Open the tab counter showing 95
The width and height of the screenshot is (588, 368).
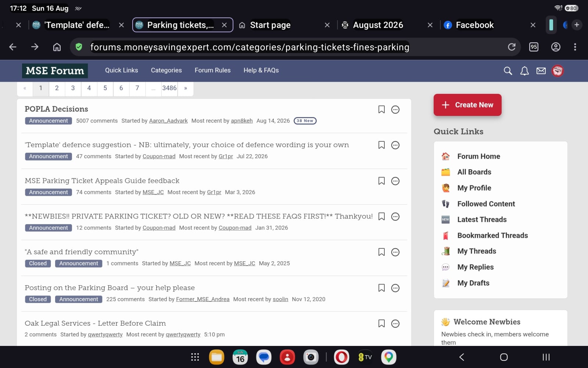(534, 47)
